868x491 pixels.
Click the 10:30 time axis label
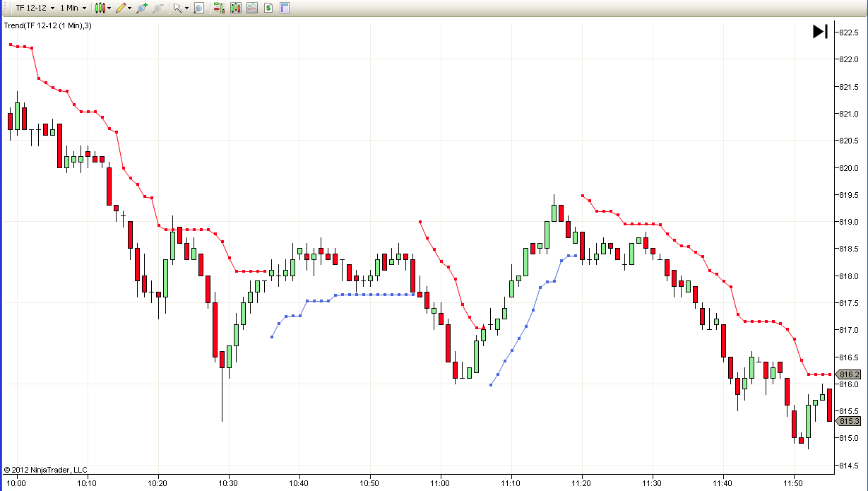click(x=229, y=484)
